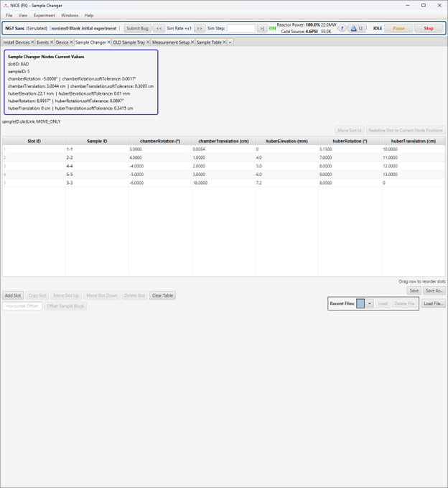Increase simulation rate with >> button

200,29
